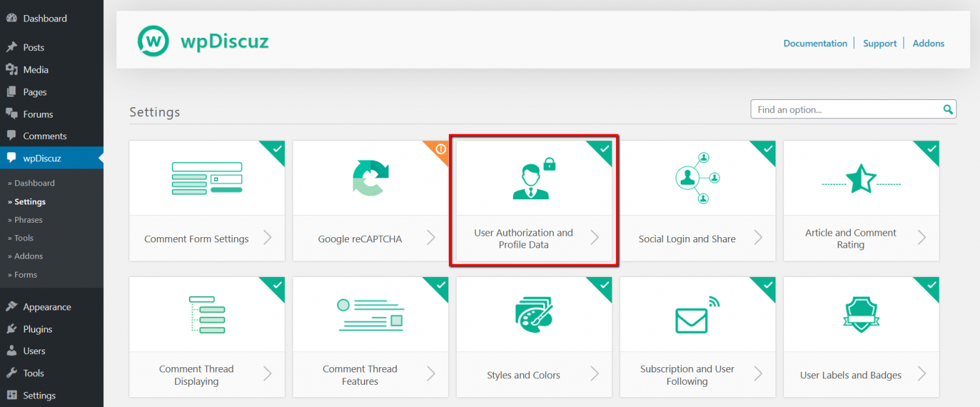
Task: Select the Article and Comment Rating star icon
Action: click(x=860, y=176)
